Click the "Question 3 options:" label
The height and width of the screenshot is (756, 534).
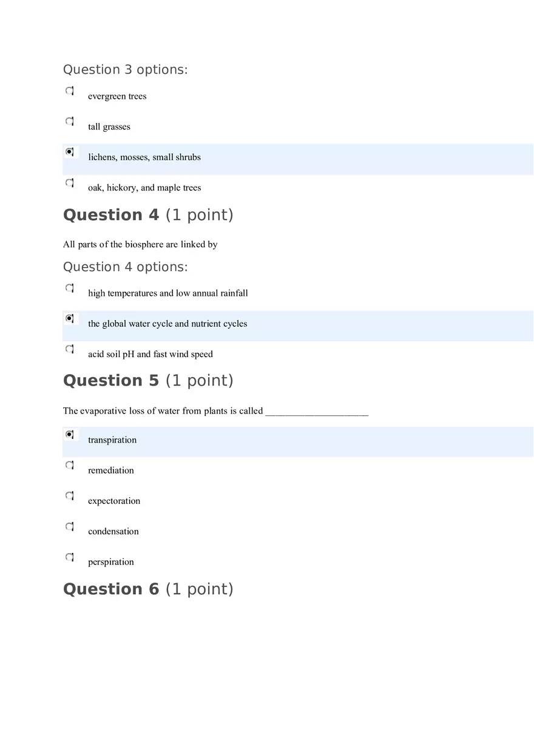click(x=126, y=70)
